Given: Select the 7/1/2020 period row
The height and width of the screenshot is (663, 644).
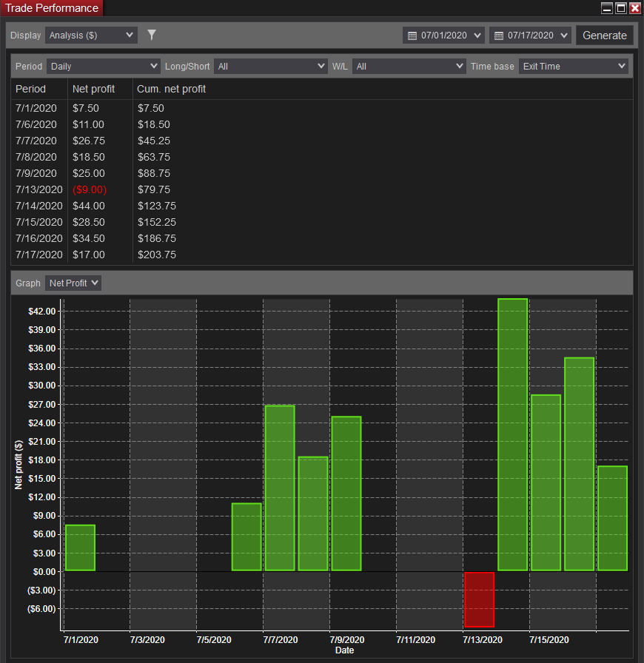Looking at the screenshot, I should coord(321,108).
